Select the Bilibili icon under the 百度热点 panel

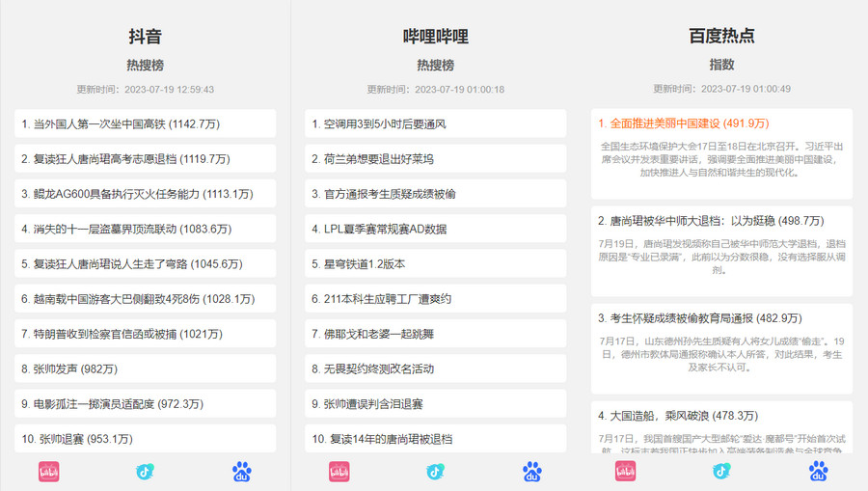tap(625, 472)
